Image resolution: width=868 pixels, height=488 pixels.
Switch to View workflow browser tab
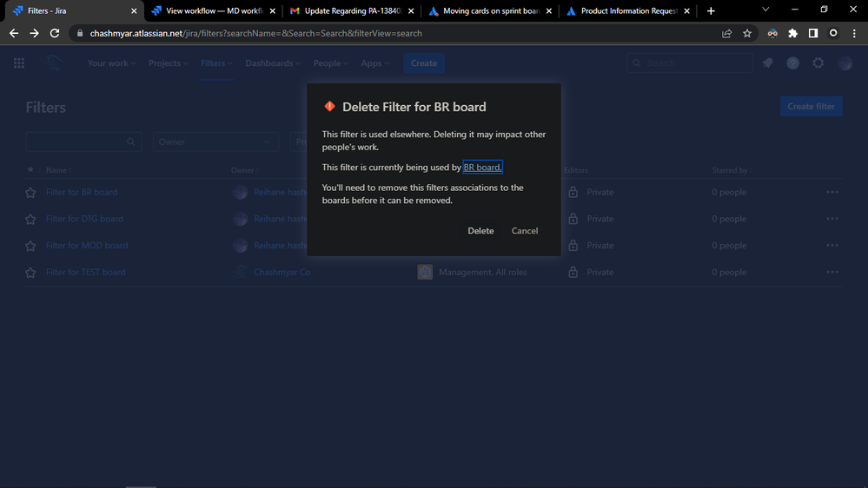coord(213,10)
